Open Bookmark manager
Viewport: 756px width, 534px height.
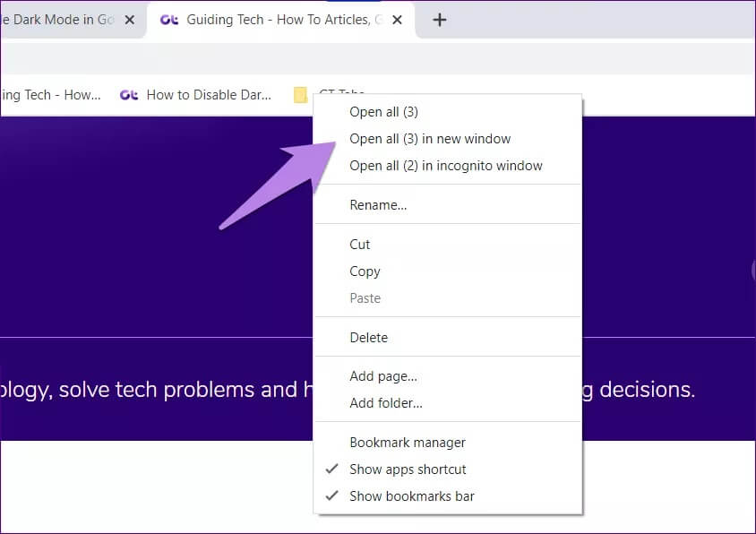448,443
